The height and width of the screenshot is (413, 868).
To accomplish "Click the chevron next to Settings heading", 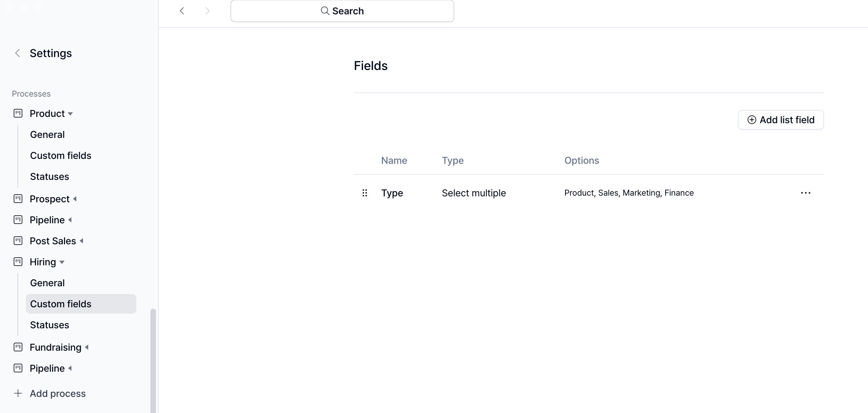I will 17,53.
